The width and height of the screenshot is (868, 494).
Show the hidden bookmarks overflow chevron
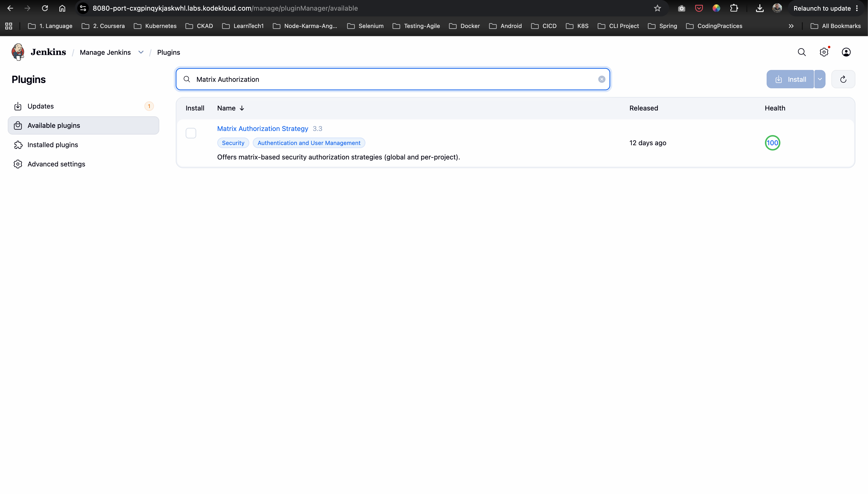click(791, 26)
